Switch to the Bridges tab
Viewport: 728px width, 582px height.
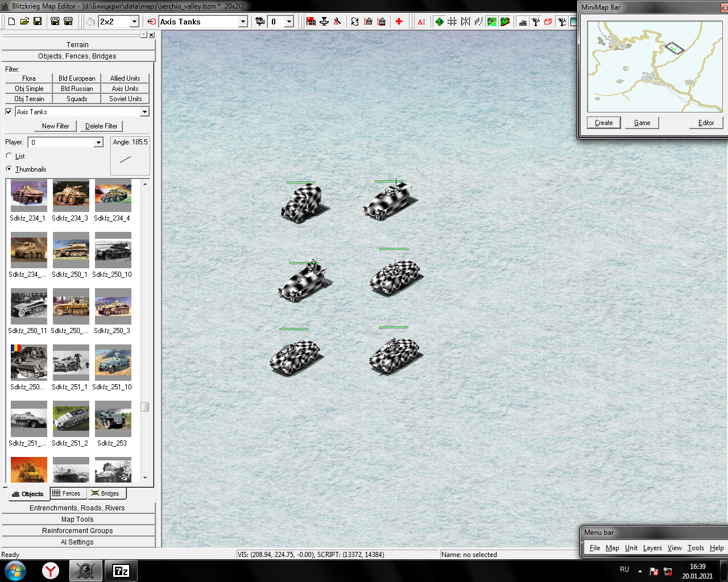click(x=106, y=493)
